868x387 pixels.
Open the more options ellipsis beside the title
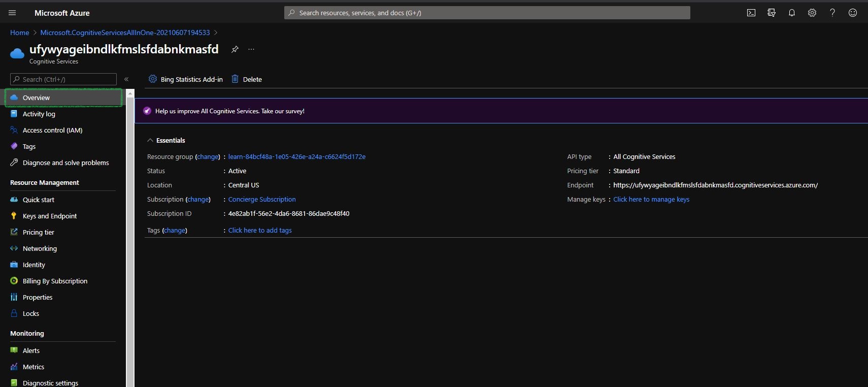point(251,49)
